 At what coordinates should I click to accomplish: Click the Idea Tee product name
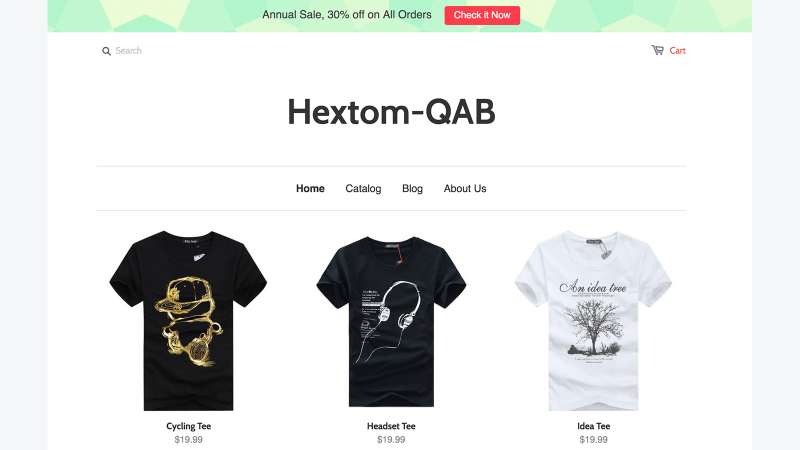pyautogui.click(x=593, y=426)
